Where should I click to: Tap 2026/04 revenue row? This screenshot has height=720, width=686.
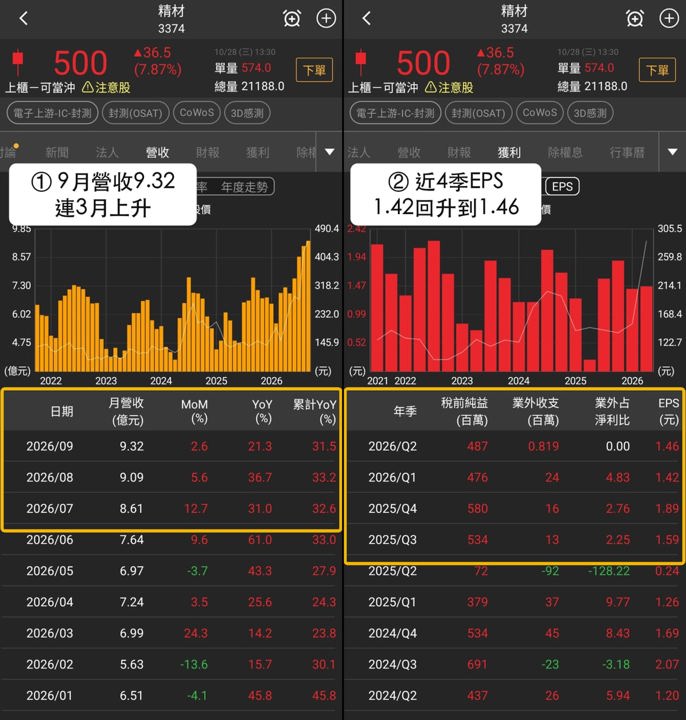click(171, 602)
